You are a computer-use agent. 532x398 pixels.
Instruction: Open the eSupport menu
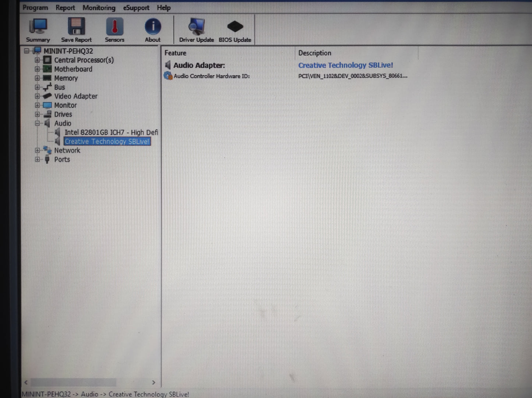click(x=136, y=8)
